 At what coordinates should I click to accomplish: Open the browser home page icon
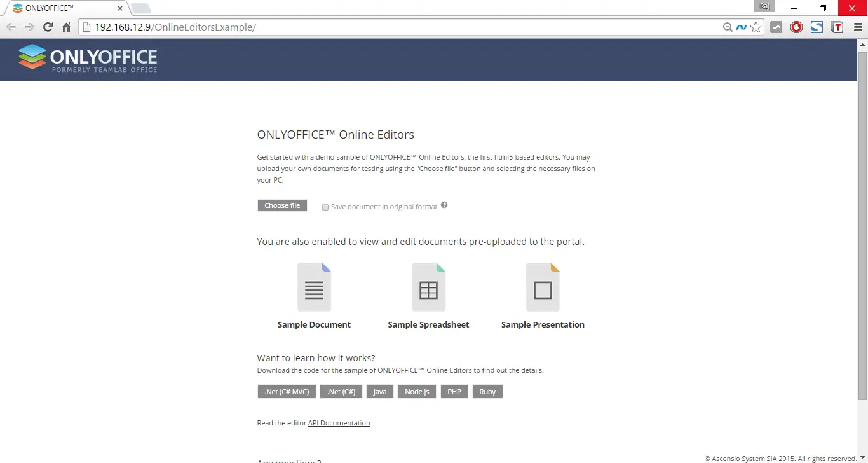(66, 27)
